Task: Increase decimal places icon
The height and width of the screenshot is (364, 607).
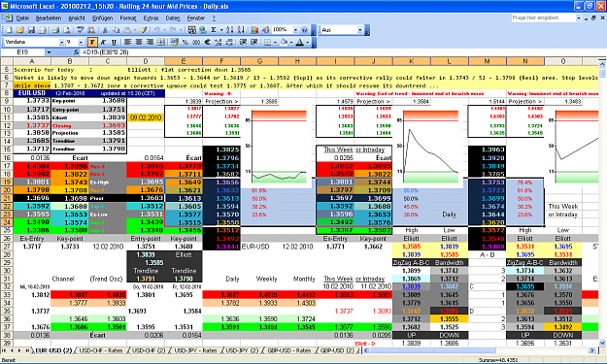Action: [219, 42]
